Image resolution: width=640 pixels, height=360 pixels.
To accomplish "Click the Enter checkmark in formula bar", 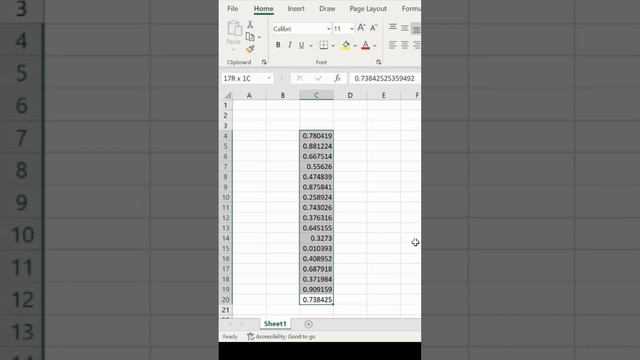I will coord(318,78).
